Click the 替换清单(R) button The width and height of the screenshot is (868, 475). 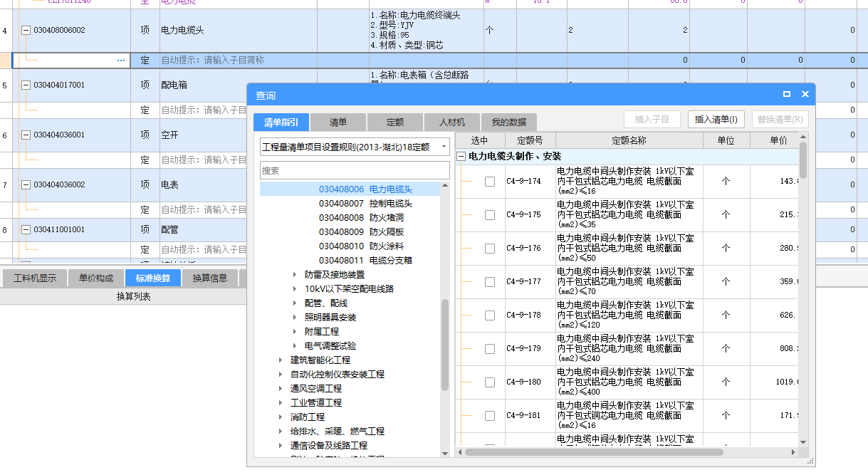780,120
